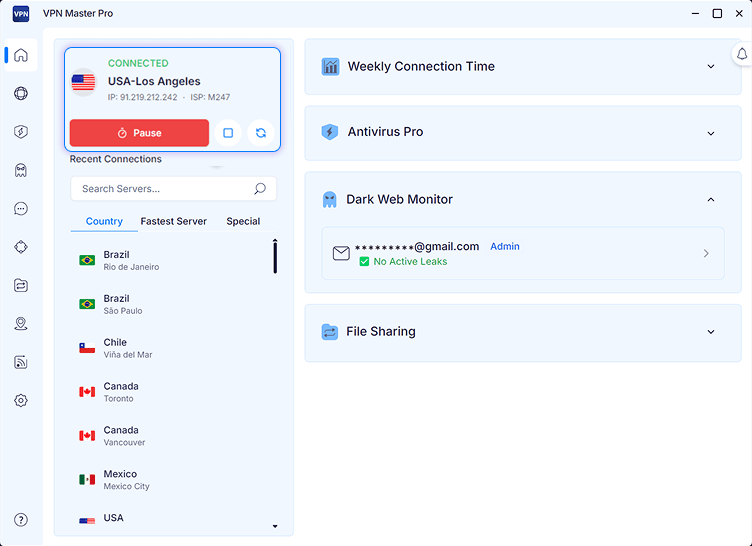Open the location pin sidebar icon
This screenshot has width=752, height=546.
tap(21, 324)
